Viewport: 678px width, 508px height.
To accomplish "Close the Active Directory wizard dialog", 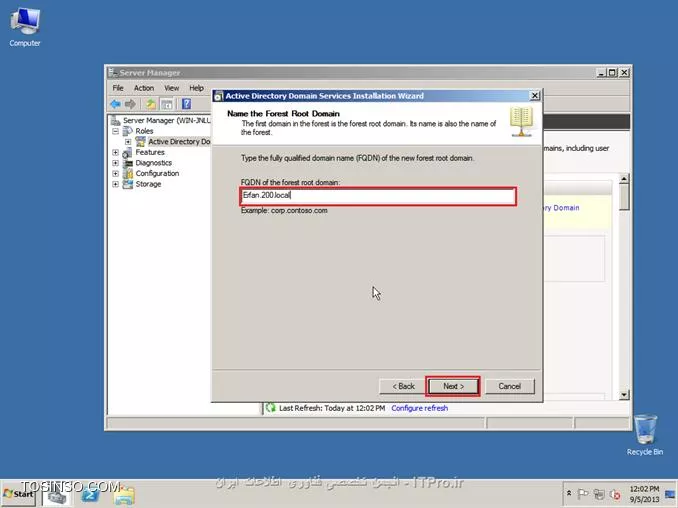I will click(535, 96).
